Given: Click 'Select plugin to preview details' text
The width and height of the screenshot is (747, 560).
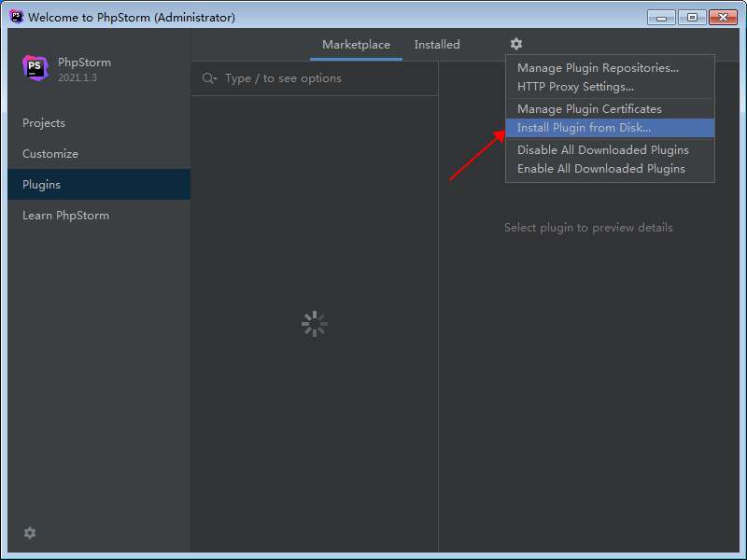Looking at the screenshot, I should pos(588,228).
